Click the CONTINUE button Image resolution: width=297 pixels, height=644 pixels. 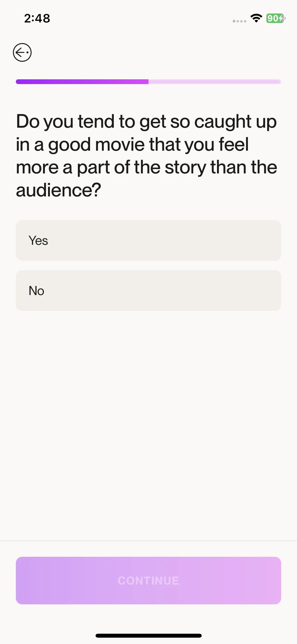pos(148,581)
